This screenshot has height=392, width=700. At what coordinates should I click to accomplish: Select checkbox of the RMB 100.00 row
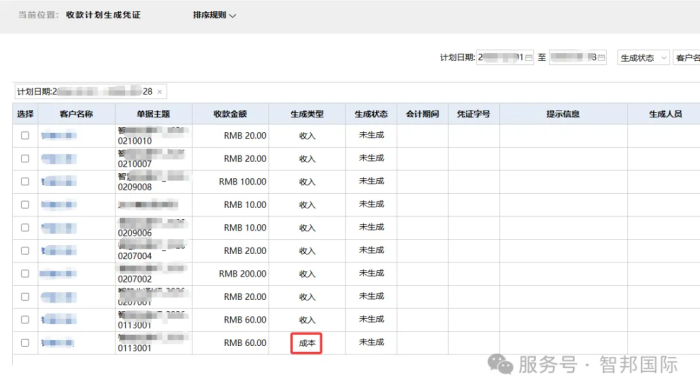tap(25, 181)
